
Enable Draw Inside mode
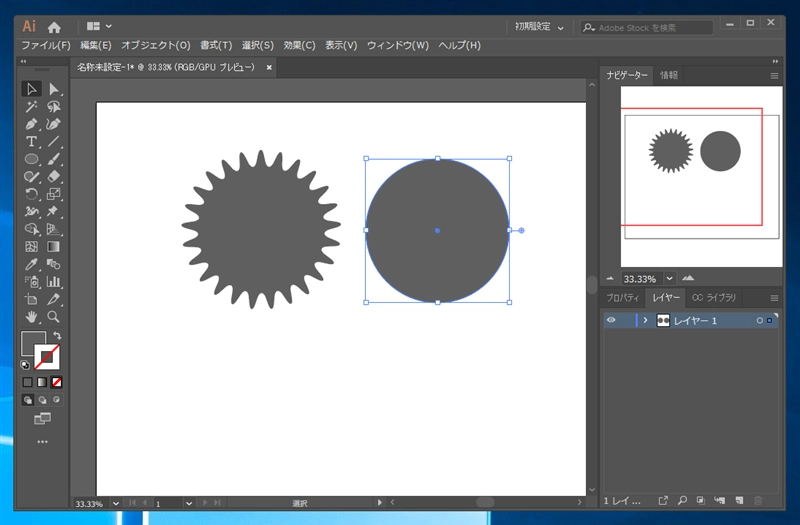57,400
